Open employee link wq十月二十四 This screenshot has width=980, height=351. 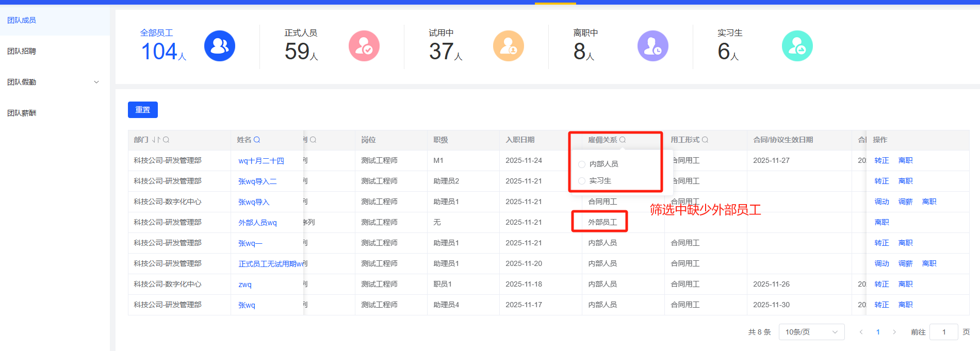(261, 161)
